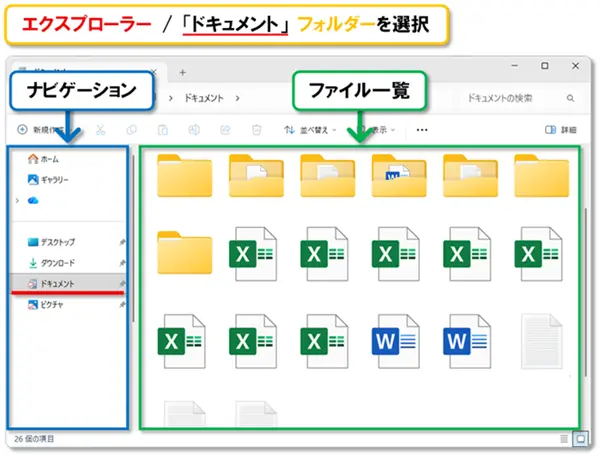The width and height of the screenshot is (600, 457).
Task: Click the file list vertical scrollbar
Action: click(x=586, y=292)
